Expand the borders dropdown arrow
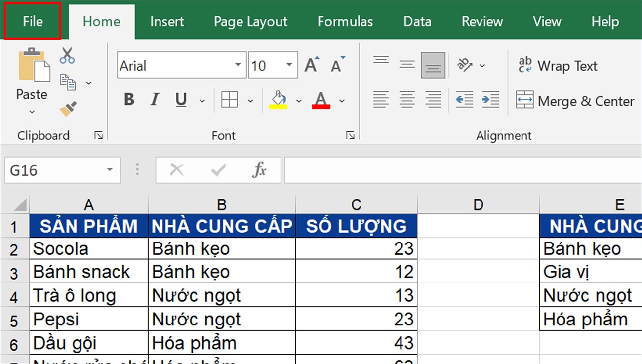642x364 pixels. tap(250, 101)
